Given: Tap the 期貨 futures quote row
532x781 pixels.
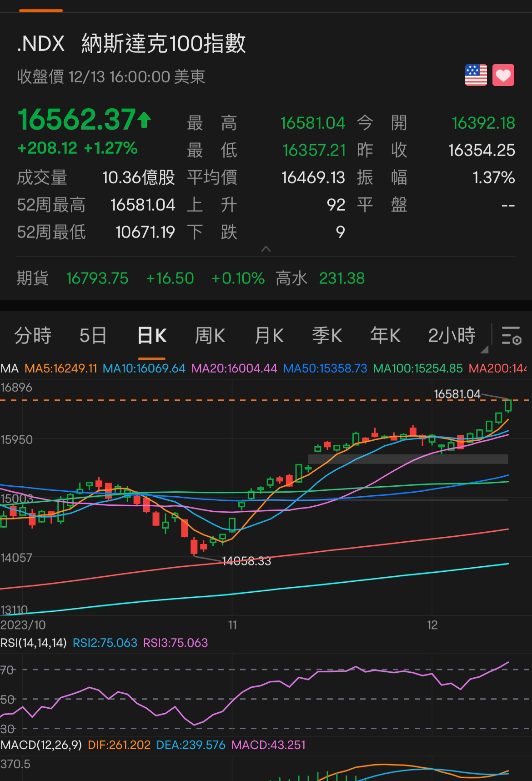Looking at the screenshot, I should point(191,278).
